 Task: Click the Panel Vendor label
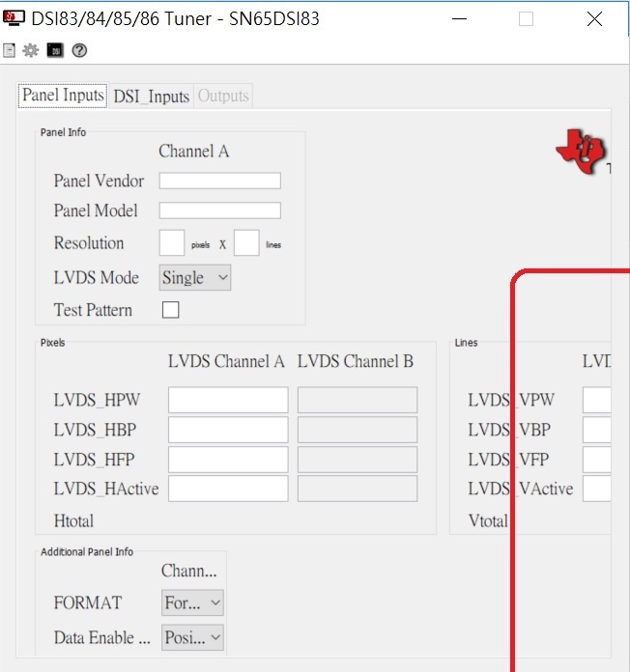[99, 181]
